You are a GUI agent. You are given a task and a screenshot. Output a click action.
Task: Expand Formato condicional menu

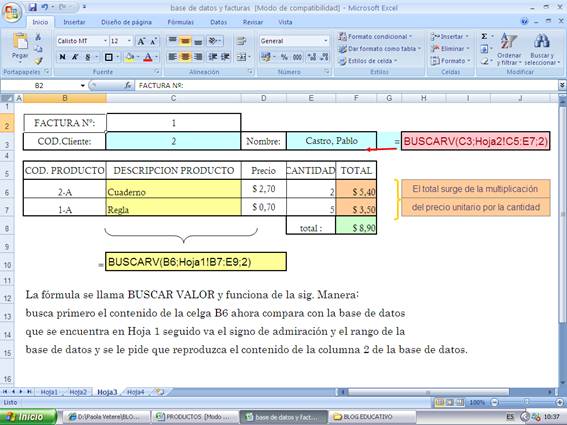(x=375, y=37)
